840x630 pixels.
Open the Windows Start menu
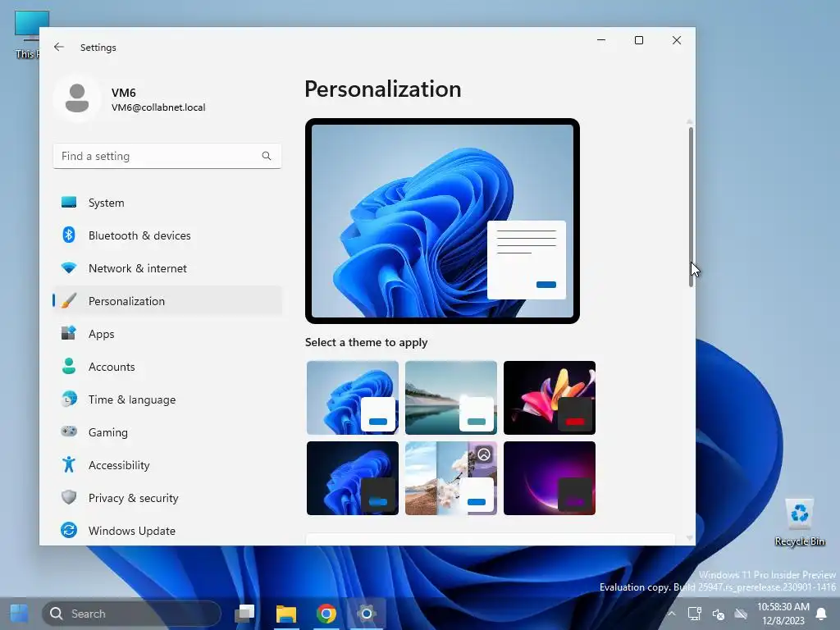20,614
